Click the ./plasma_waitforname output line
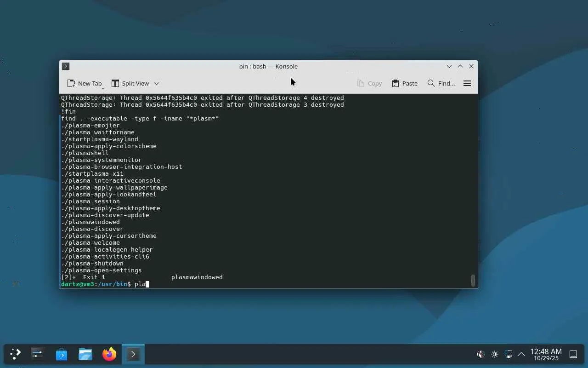 click(98, 132)
